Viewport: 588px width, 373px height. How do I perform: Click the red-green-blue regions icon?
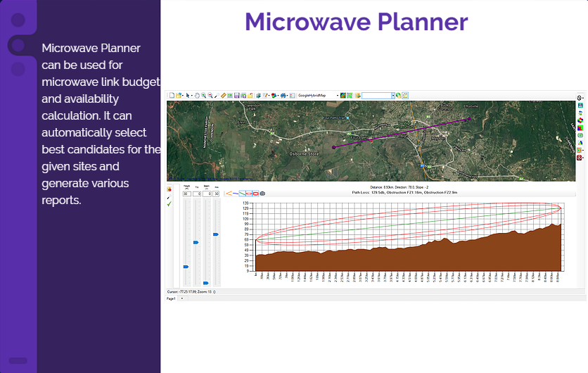pos(580,128)
